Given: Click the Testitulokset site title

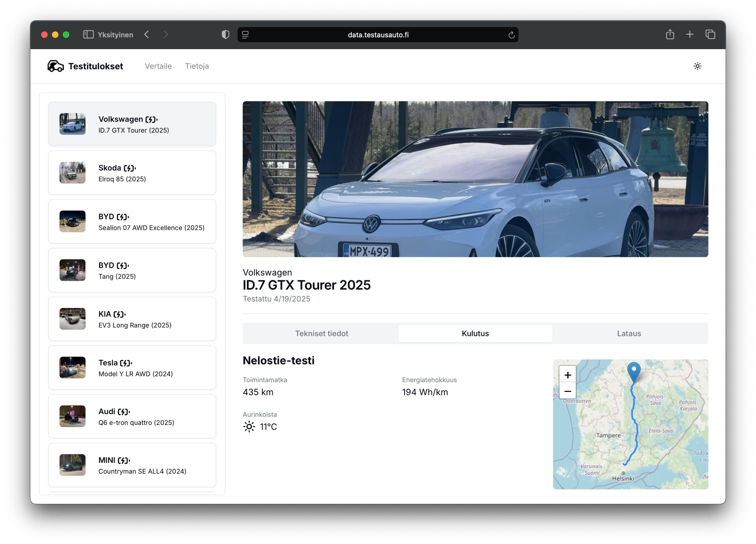Looking at the screenshot, I should [x=96, y=66].
